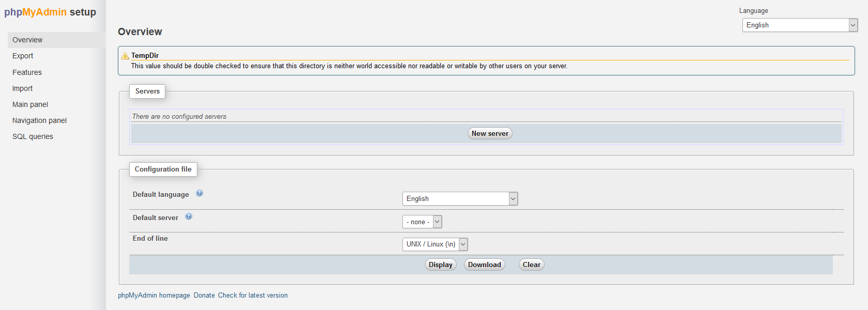Screen dimensions: 868x310
Task: Open the top-right Language dropdown
Action: pos(800,25)
